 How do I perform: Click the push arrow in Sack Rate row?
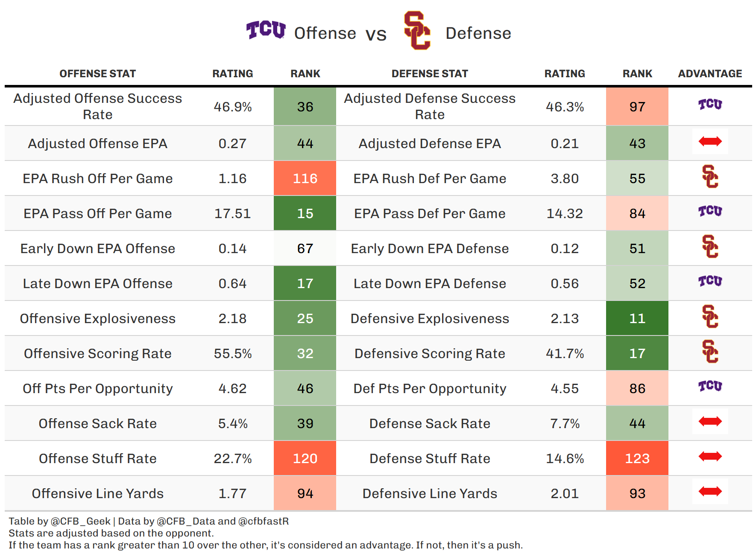coord(710,421)
